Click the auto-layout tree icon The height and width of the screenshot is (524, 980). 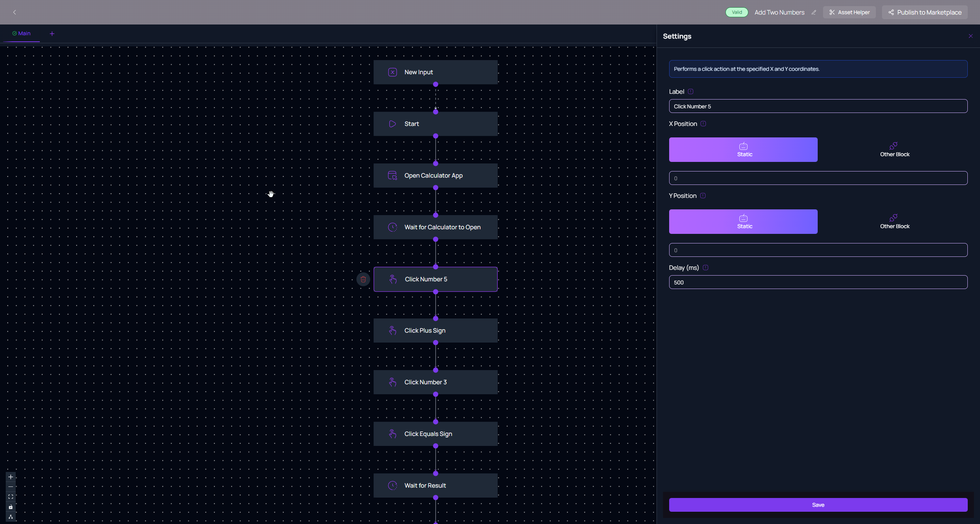coord(11,517)
